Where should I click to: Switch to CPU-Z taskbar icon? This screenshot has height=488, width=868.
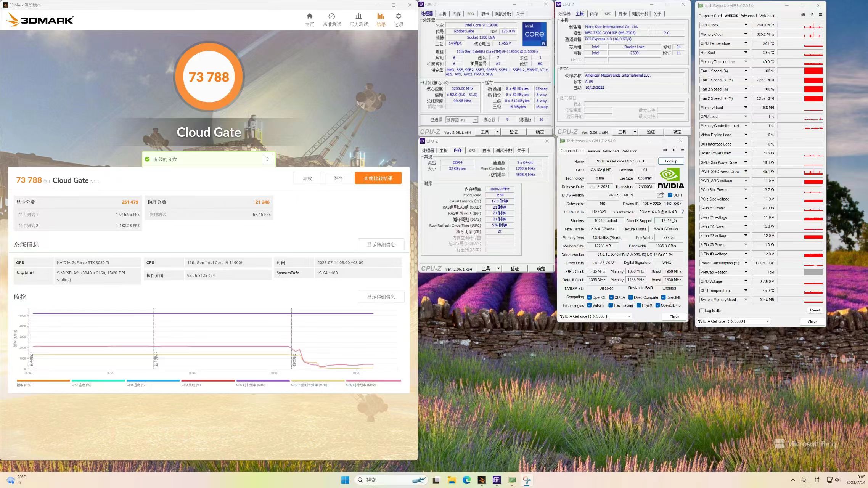point(497,480)
